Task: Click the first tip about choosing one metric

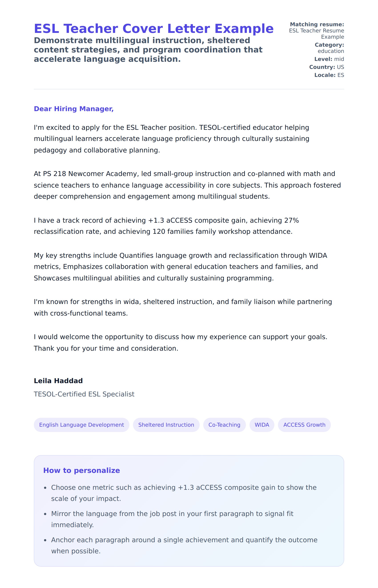Action: point(184,493)
